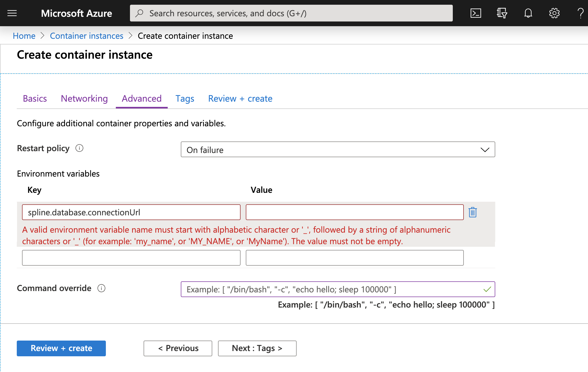Viewport: 588px width, 372px height.
Task: Open the Tags tab
Action: (x=185, y=99)
